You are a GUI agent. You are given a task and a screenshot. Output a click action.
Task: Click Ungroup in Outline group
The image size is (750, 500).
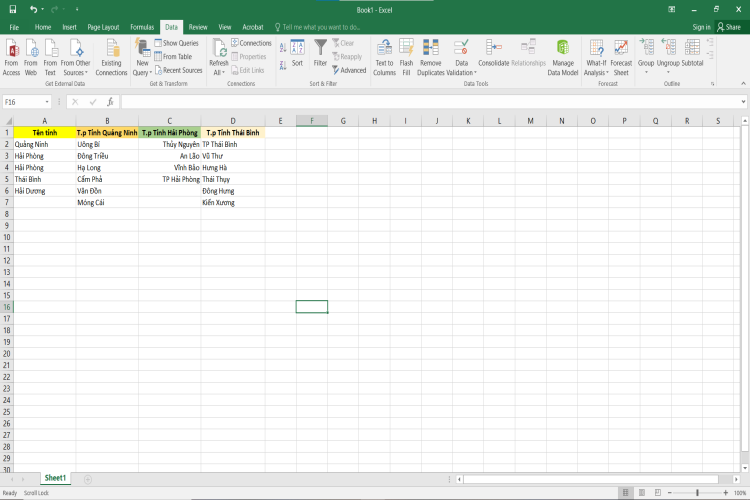click(668, 56)
